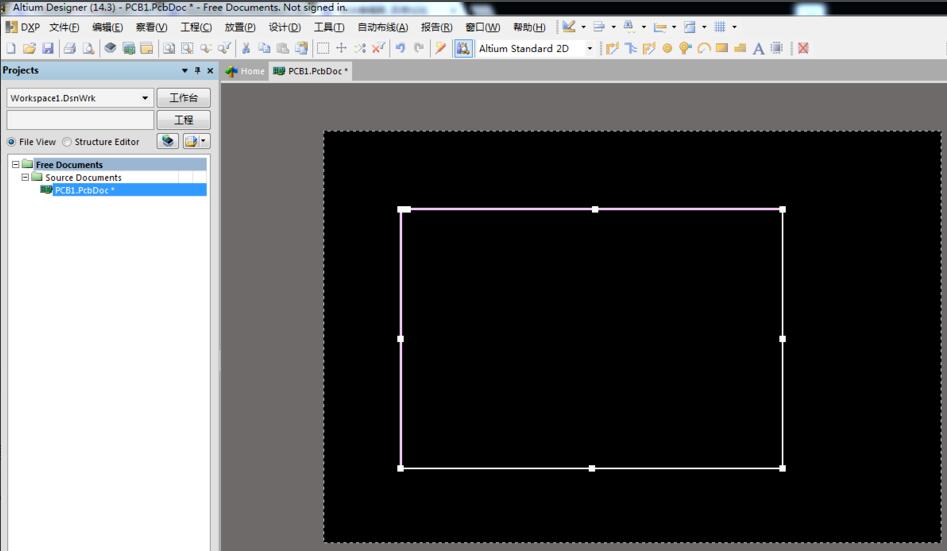The image size is (947, 551).
Task: Open the 帮助(H) menu
Action: coord(529,27)
